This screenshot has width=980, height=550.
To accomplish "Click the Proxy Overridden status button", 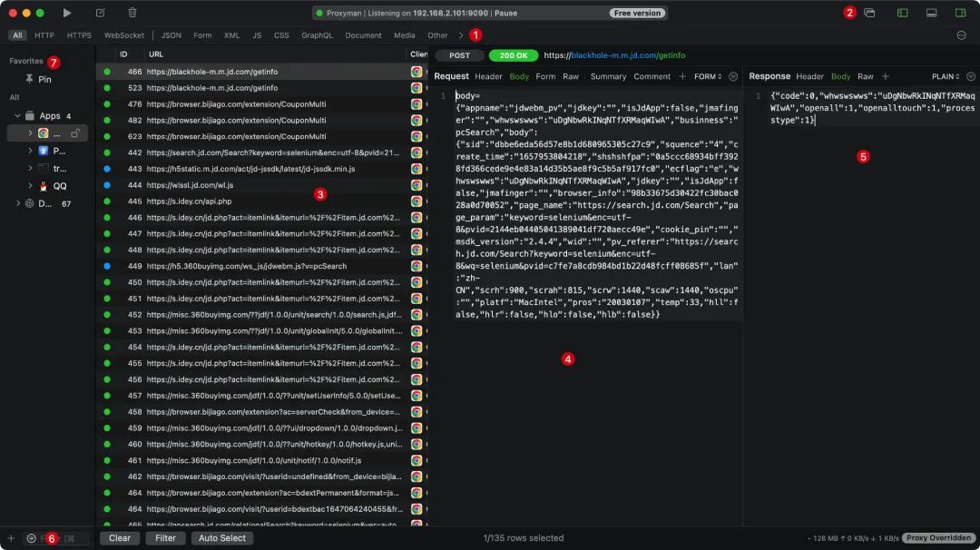I will [939, 538].
